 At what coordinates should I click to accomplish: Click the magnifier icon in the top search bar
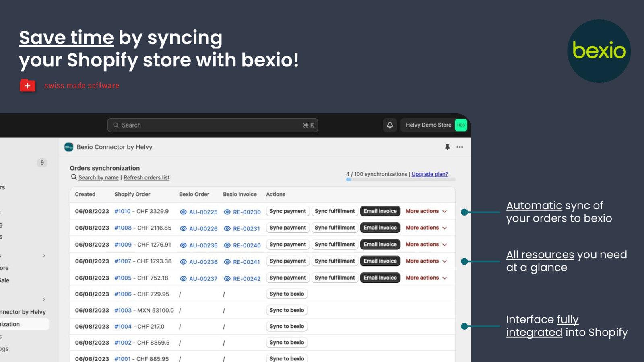116,125
